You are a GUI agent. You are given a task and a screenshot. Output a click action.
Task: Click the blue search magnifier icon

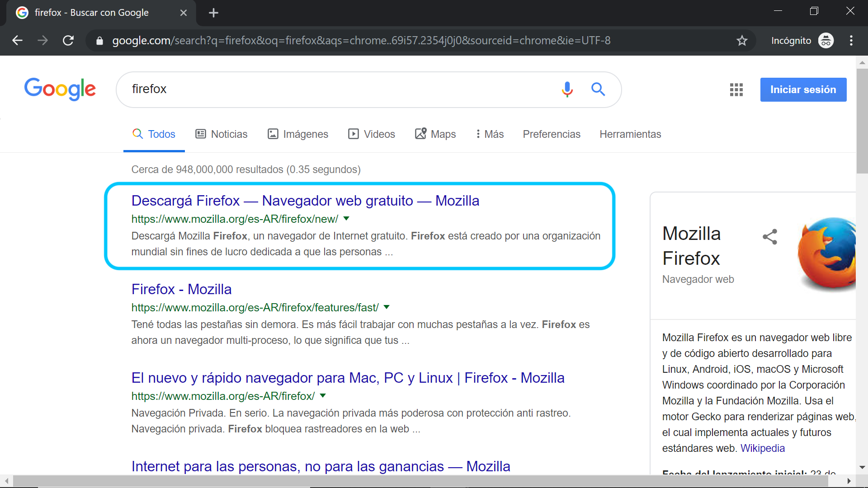(x=598, y=89)
